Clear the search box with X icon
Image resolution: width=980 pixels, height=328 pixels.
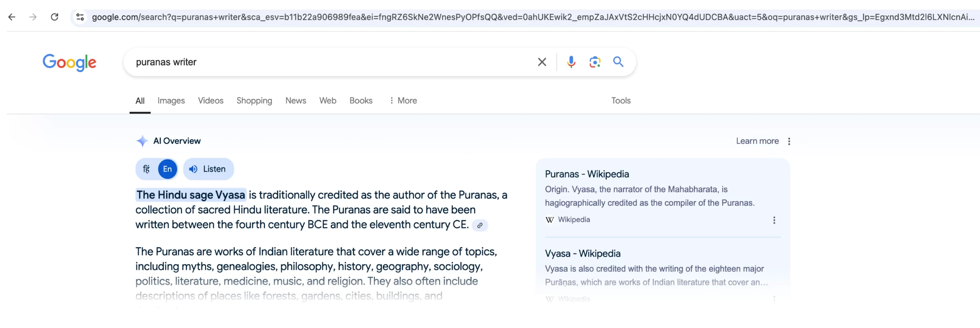pos(542,62)
